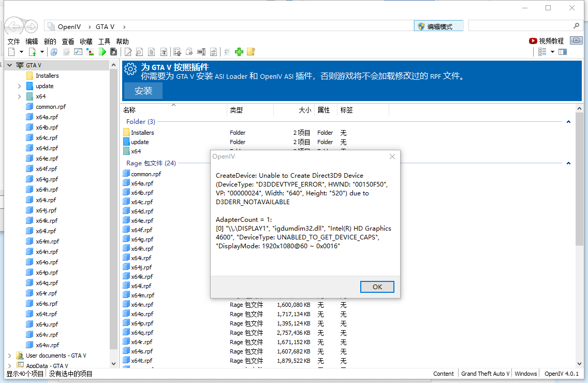
Task: Open the 收藏 menu
Action: pos(86,41)
